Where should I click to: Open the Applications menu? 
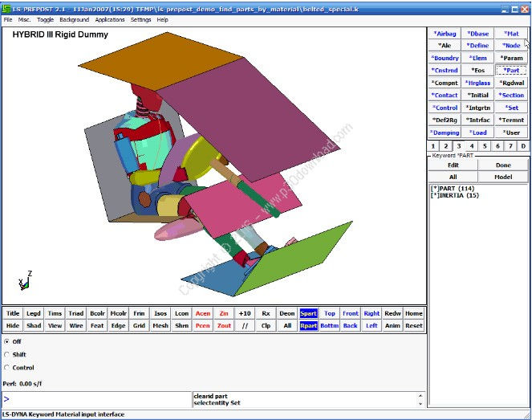(110, 20)
